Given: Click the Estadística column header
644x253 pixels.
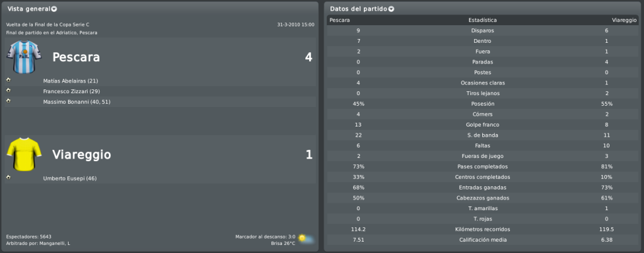Looking at the screenshot, I should point(483,20).
